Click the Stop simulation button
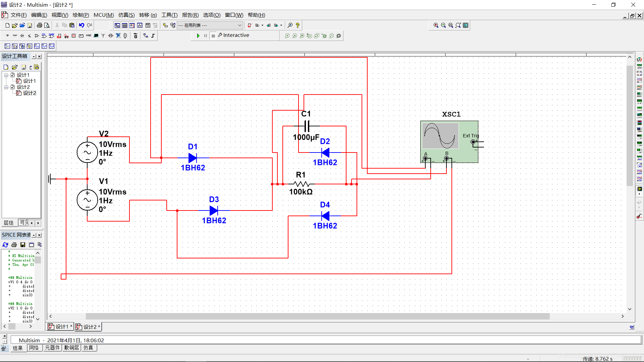Image resolution: width=644 pixels, height=362 pixels. click(213, 36)
